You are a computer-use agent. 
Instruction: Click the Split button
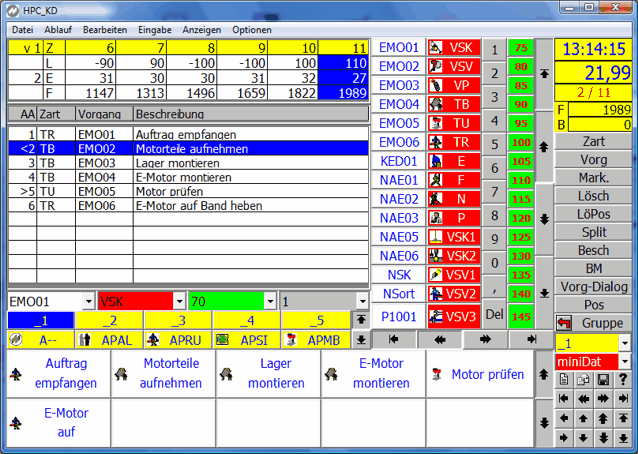tap(594, 232)
